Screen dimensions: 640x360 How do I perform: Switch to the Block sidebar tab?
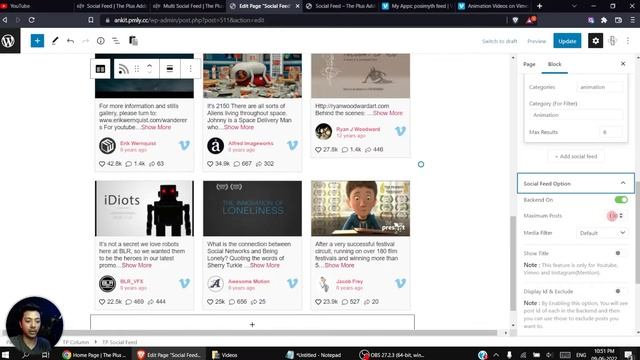click(x=554, y=64)
